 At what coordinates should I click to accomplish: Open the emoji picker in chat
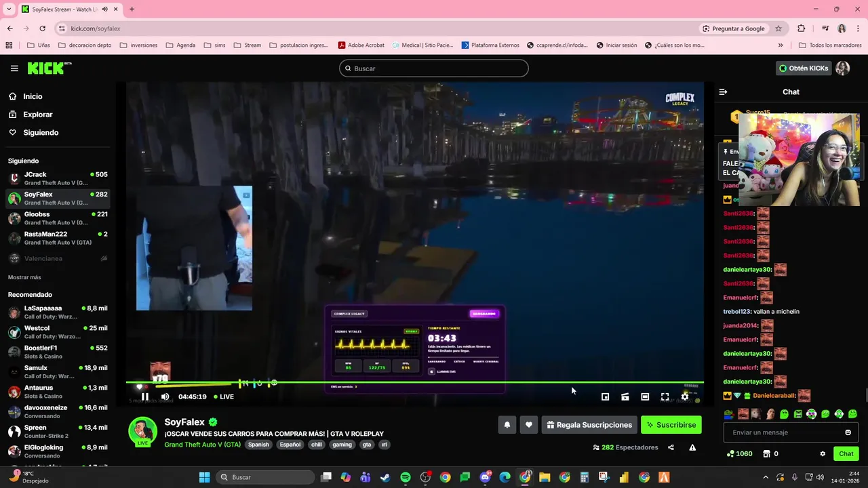point(848,432)
